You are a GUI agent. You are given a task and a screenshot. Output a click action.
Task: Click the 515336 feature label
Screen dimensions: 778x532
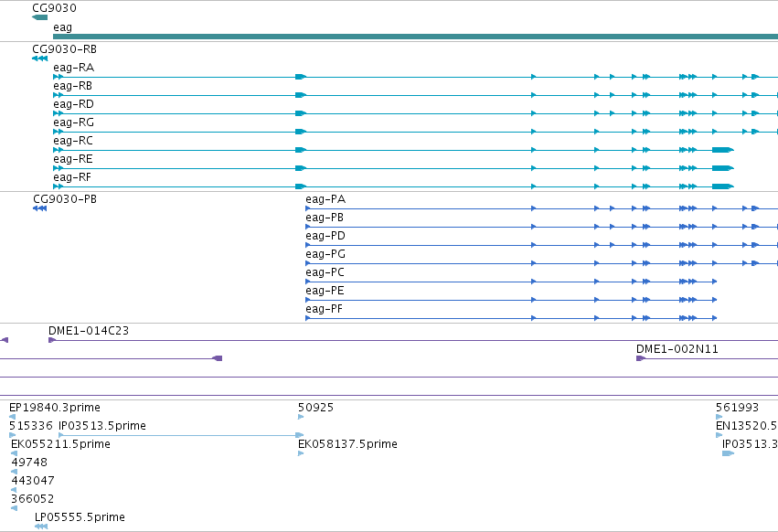(31, 426)
